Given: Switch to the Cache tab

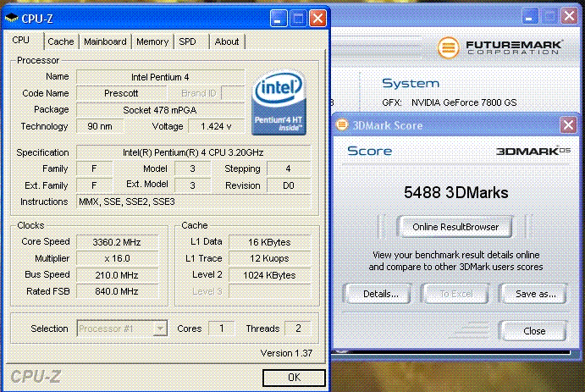Looking at the screenshot, I should click(61, 41).
